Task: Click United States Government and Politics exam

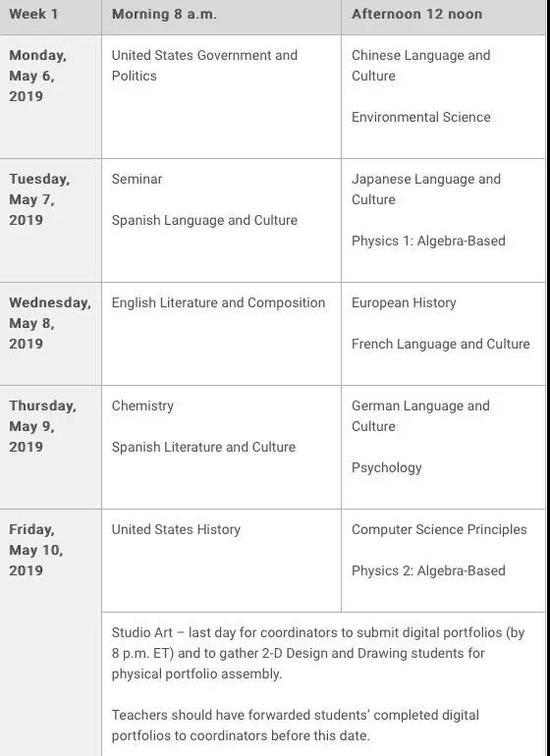Action: tap(204, 66)
